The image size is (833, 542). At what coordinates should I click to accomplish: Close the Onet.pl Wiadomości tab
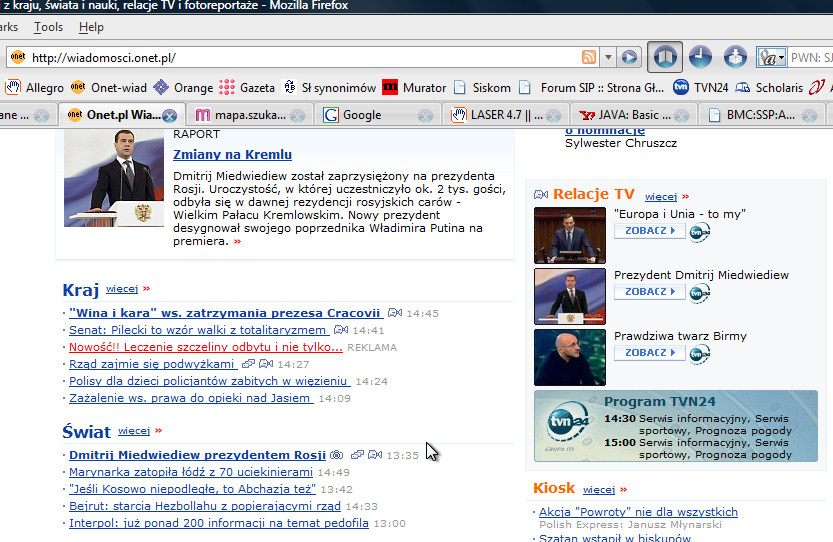[169, 115]
